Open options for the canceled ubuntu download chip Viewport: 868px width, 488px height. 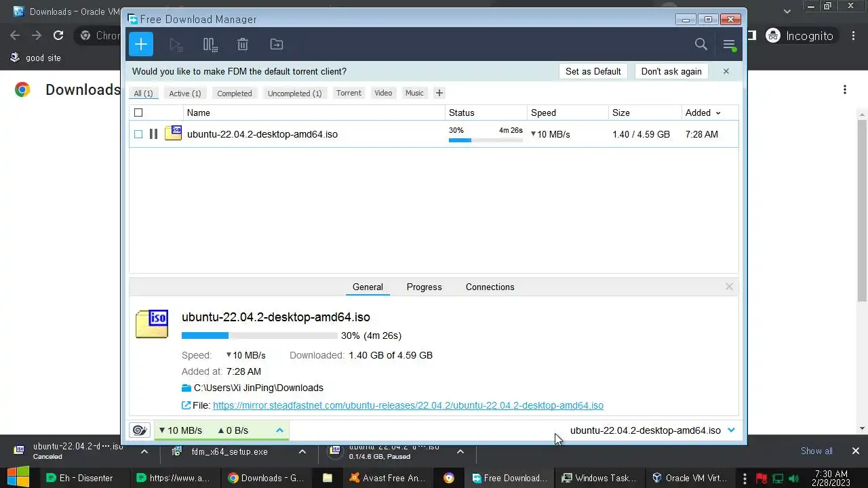(144, 451)
